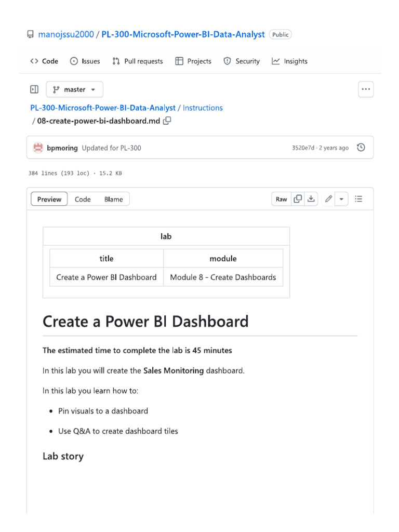View file history clock icon

pos(361,147)
